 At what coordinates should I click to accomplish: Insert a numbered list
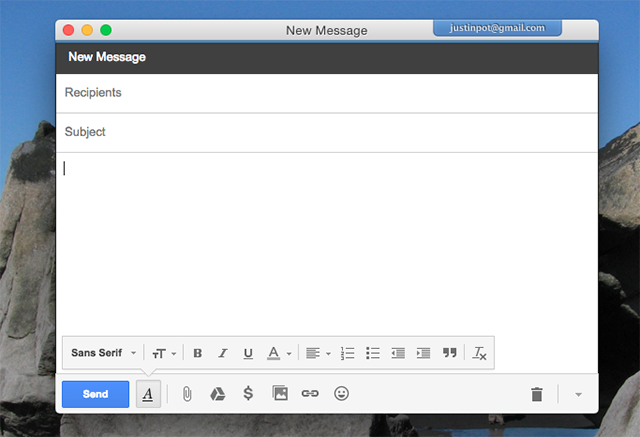click(x=348, y=353)
